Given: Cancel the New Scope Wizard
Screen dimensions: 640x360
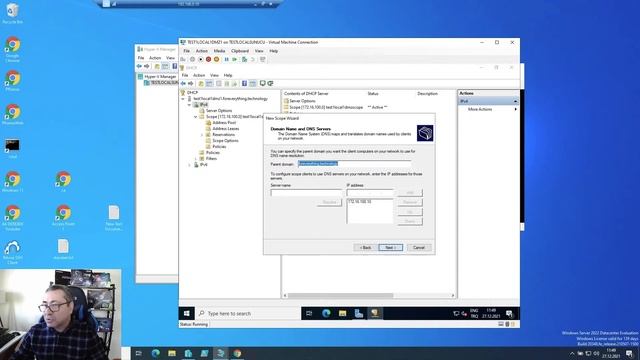Looking at the screenshot, I should [419, 248].
